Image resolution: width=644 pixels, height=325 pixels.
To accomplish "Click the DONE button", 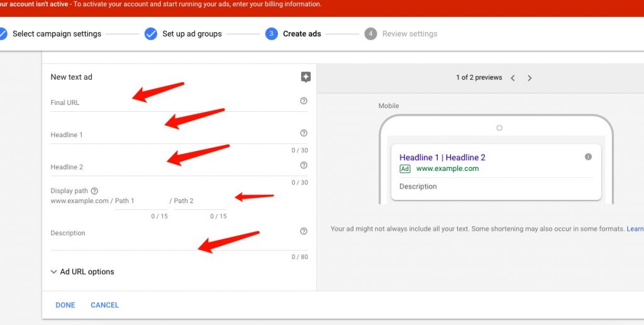I will click(x=65, y=305).
